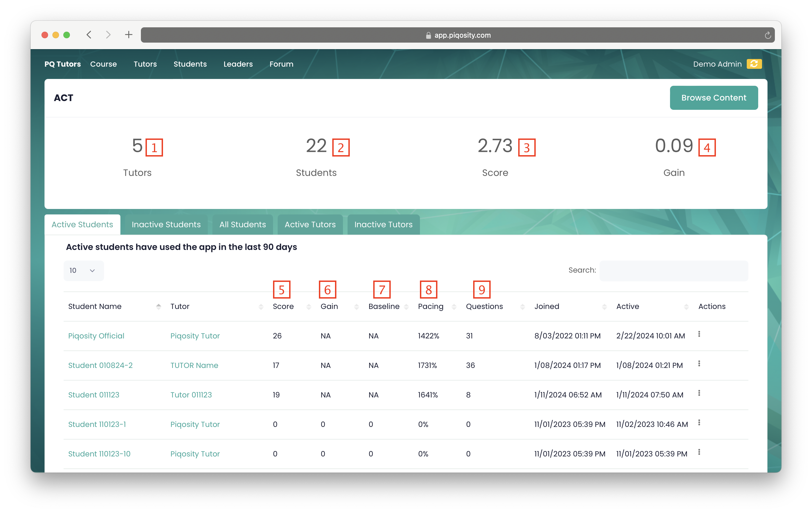This screenshot has width=812, height=513.
Task: Click the browser new tab plus icon
Action: [x=129, y=35]
